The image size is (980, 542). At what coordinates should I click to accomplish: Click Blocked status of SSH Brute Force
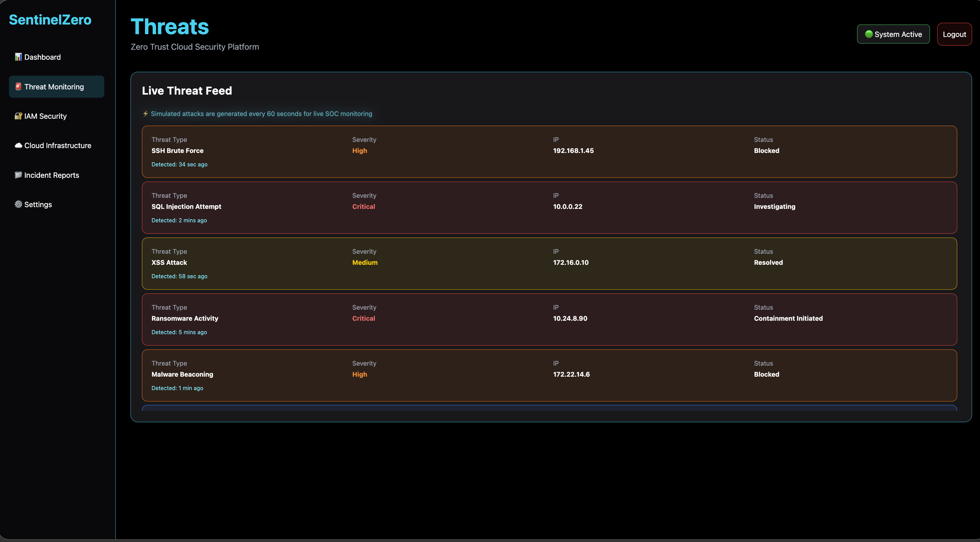(x=767, y=151)
